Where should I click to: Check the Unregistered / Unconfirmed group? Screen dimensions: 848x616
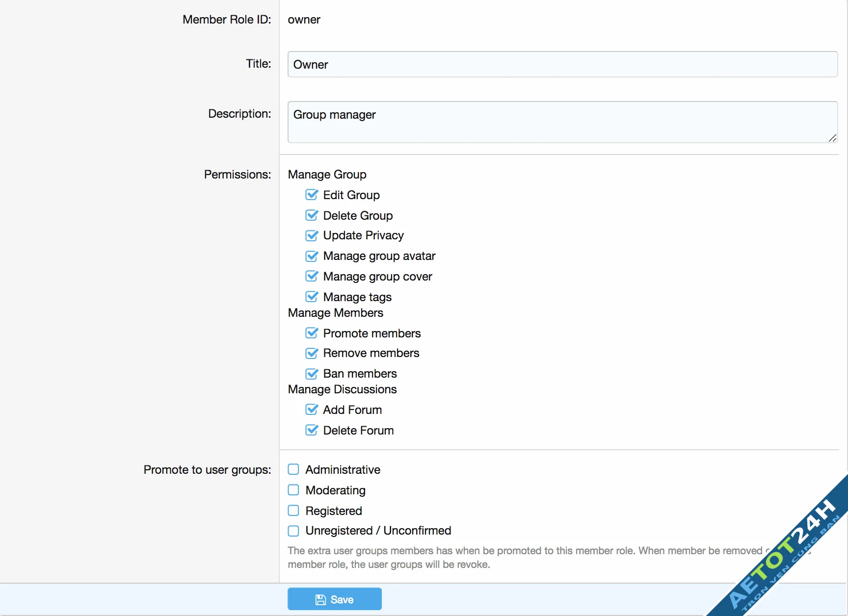293,531
